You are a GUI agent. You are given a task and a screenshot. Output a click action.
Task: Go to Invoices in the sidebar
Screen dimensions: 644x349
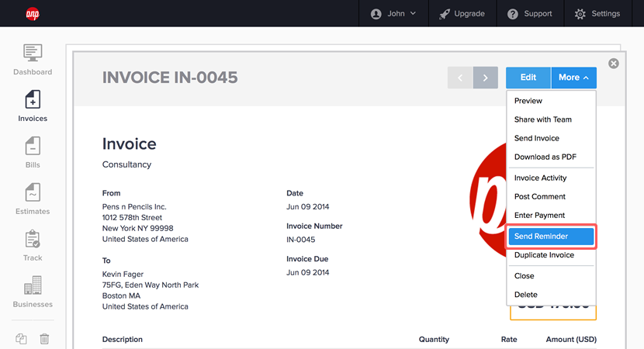tap(33, 106)
